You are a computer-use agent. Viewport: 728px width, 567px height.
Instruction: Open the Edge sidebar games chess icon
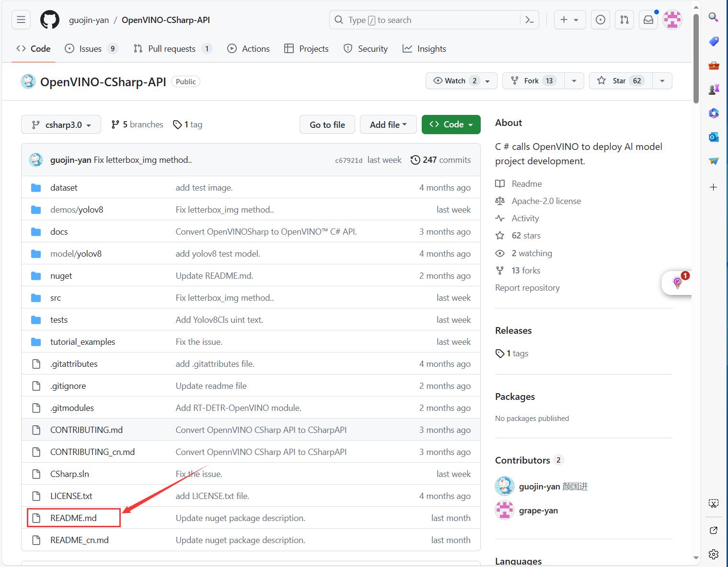[x=714, y=90]
